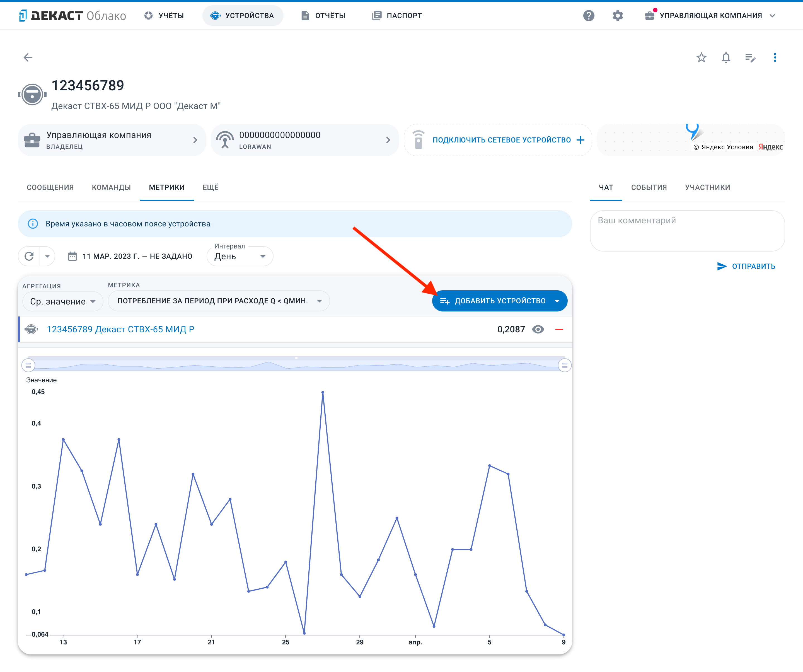Click the edit list pencil icon
Screen dimensions: 803x672
750,58
